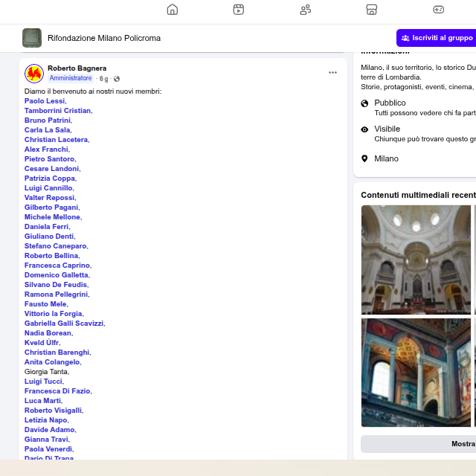Open Paola Venerdì's profile
This screenshot has width=476, height=476.
tap(48, 449)
